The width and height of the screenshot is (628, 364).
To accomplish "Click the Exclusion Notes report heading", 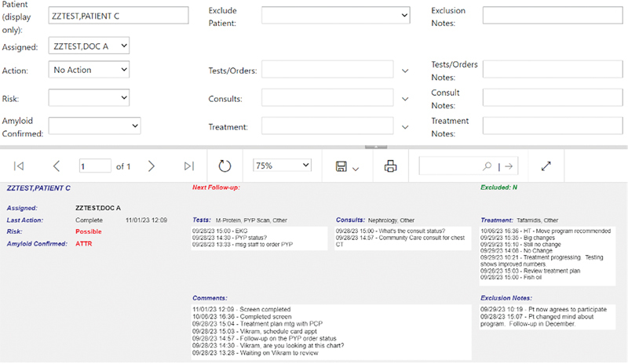I will (506, 298).
